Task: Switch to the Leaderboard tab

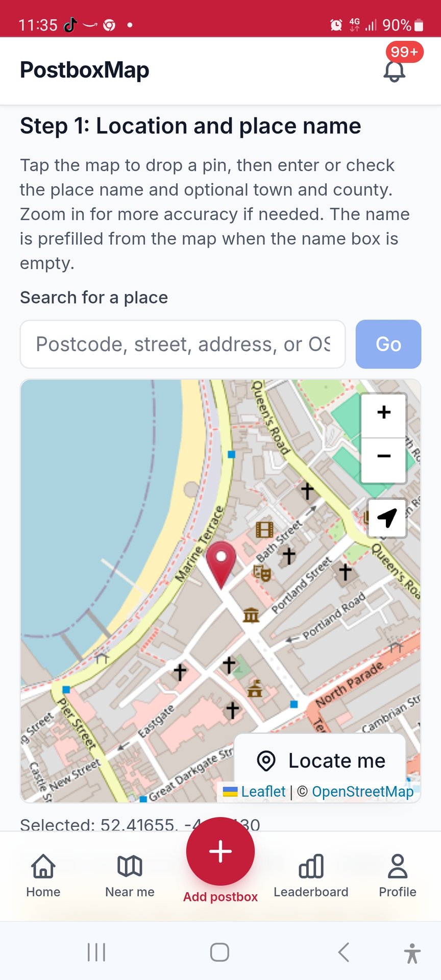Action: click(x=311, y=876)
